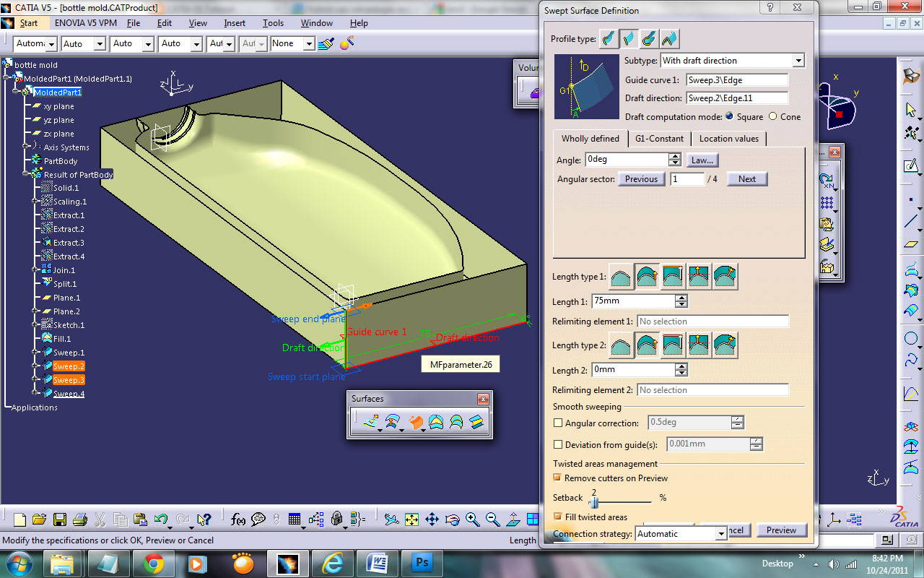Switch to the G1-Constant tab
Image resolution: width=924 pixels, height=578 pixels.
pos(659,139)
